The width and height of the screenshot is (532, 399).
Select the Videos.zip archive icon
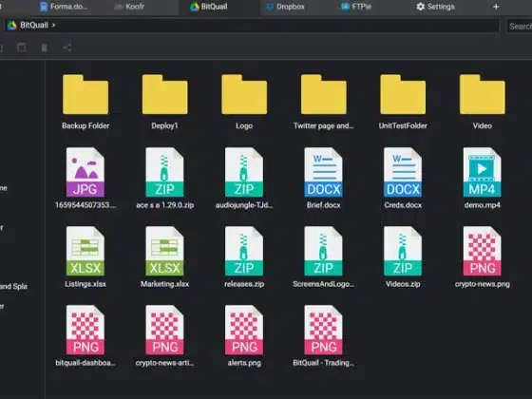point(403,251)
